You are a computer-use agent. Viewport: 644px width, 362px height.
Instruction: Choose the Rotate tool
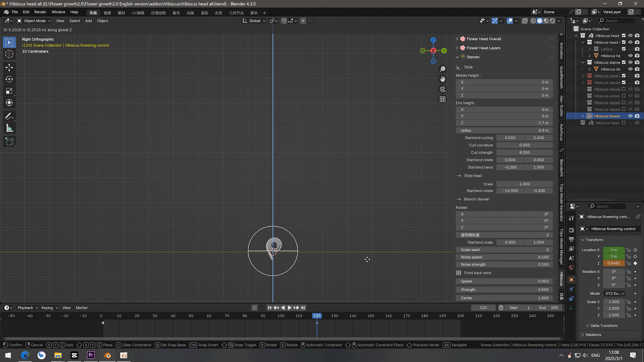[9, 79]
